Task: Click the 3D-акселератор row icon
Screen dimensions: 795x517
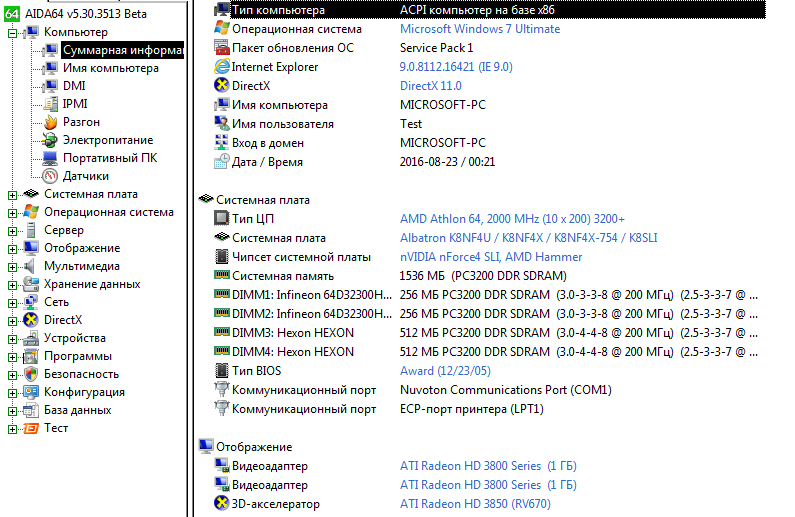Action: tap(222, 503)
